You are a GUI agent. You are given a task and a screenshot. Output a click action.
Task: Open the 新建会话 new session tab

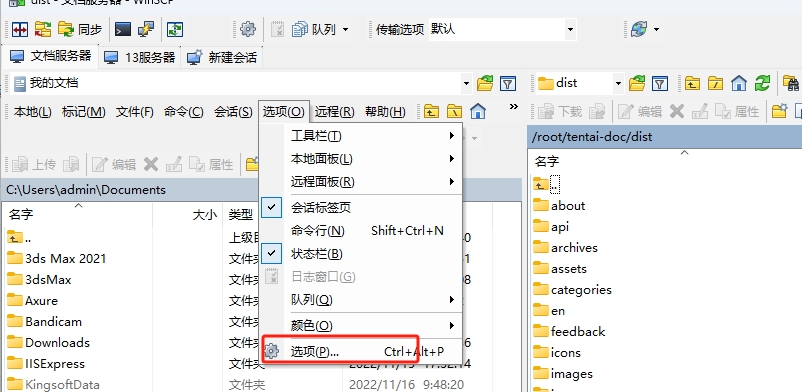pyautogui.click(x=221, y=57)
